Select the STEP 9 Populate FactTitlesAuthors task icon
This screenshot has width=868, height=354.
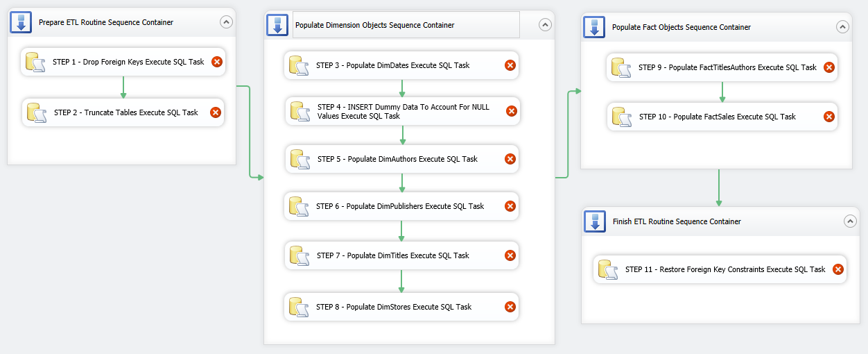coord(621,67)
